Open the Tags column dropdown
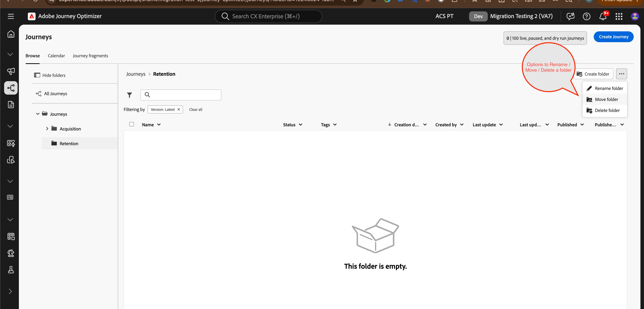Viewport: 644px width, 309px height. click(335, 124)
